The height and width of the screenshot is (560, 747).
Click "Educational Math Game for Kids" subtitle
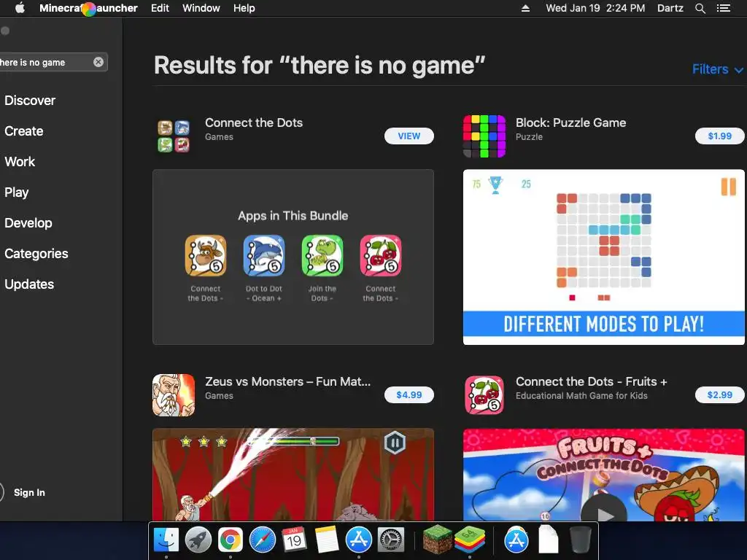click(581, 396)
